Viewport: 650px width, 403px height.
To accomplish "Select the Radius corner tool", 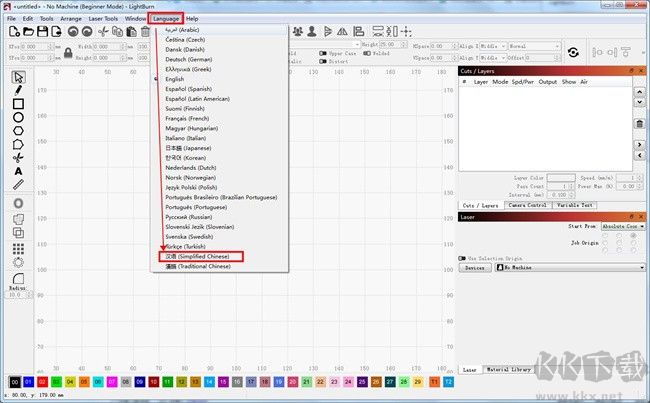I will point(18,278).
